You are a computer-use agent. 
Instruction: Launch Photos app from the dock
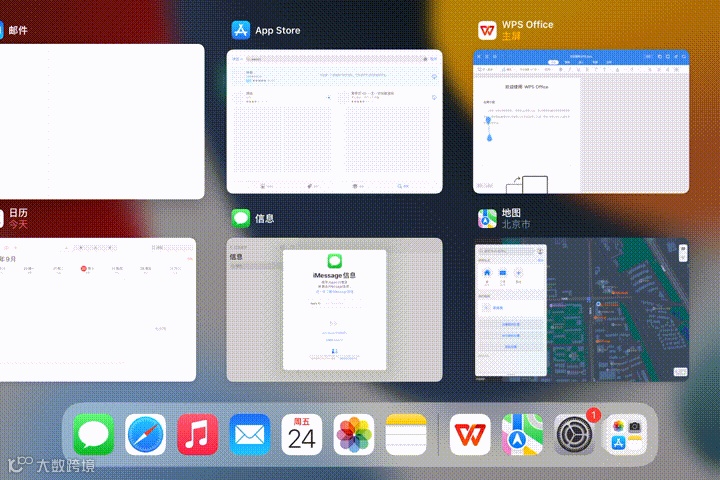354,434
